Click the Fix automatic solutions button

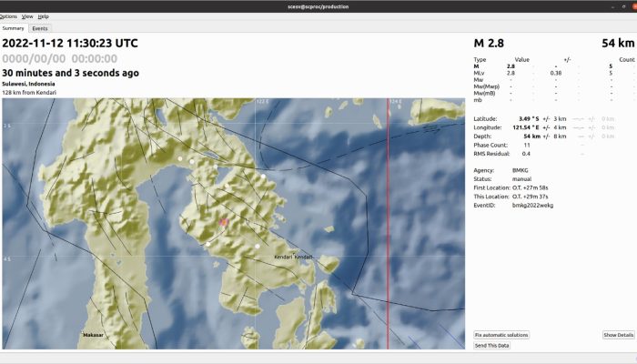[501, 335]
